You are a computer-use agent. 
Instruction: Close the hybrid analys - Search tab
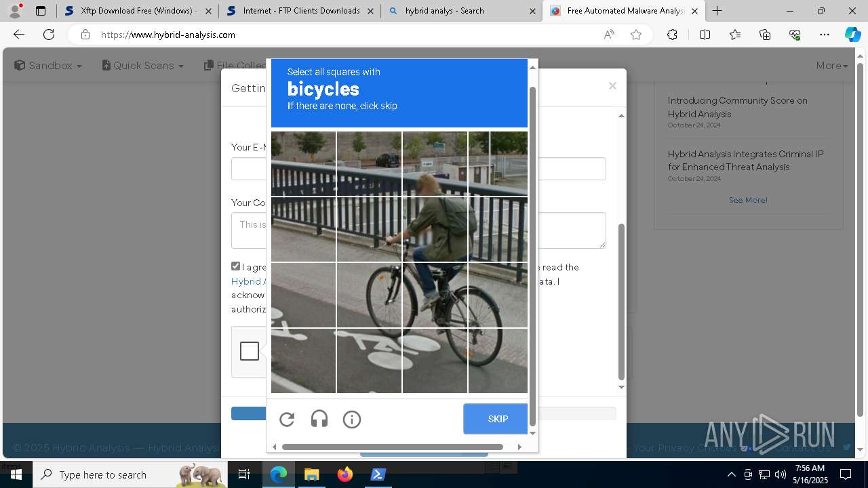click(x=532, y=11)
